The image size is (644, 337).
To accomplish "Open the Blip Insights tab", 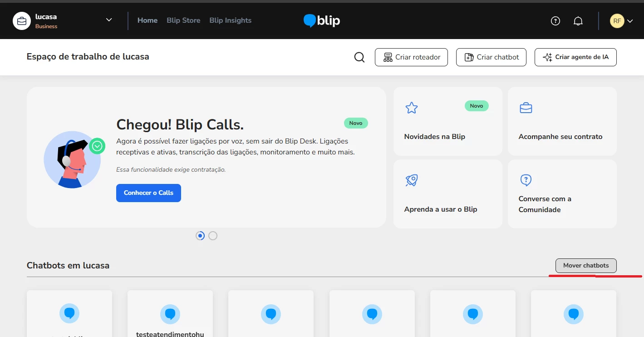I will (231, 20).
